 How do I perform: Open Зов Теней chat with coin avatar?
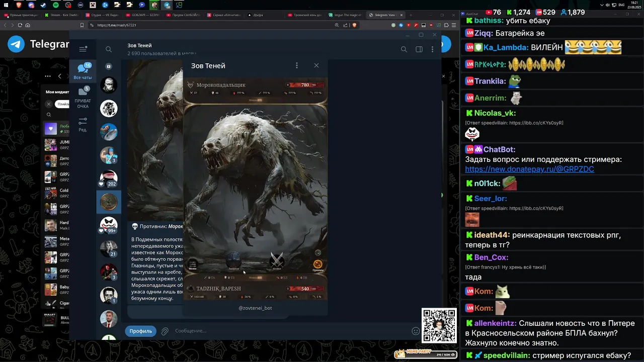coord(109,202)
